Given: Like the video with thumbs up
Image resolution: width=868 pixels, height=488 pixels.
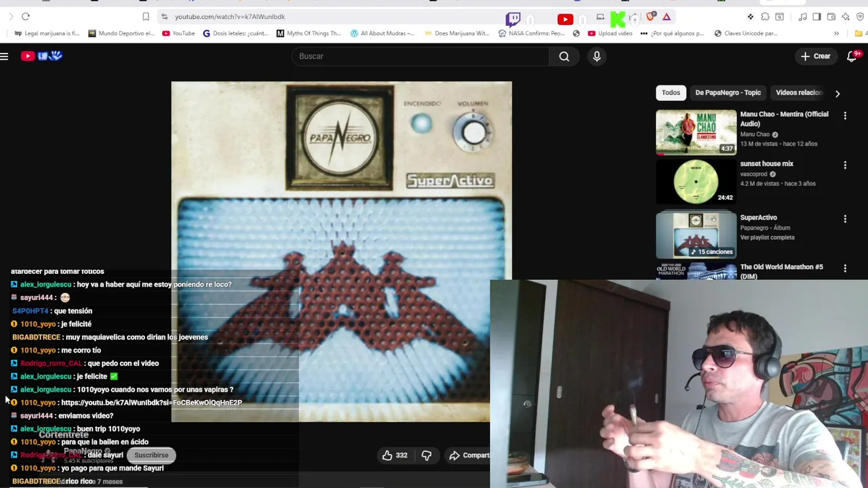Looking at the screenshot, I should 394,455.
